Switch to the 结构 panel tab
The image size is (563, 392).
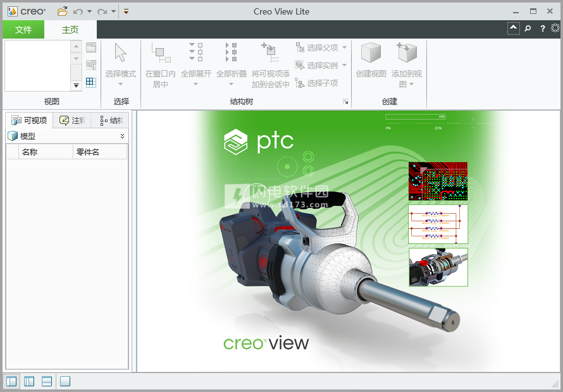click(109, 121)
